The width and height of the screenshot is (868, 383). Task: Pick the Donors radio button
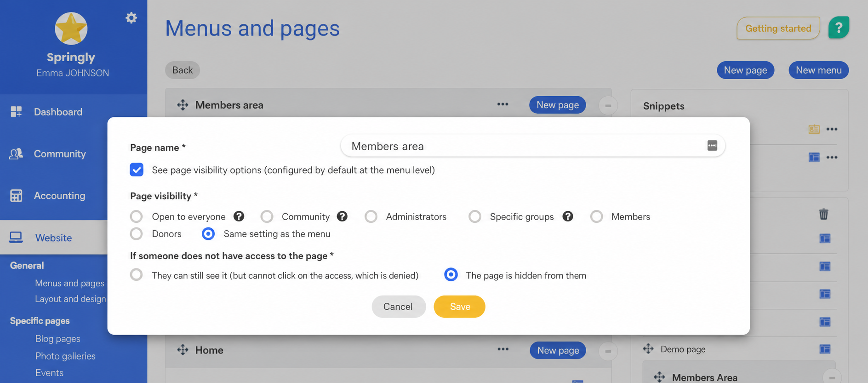pos(136,234)
